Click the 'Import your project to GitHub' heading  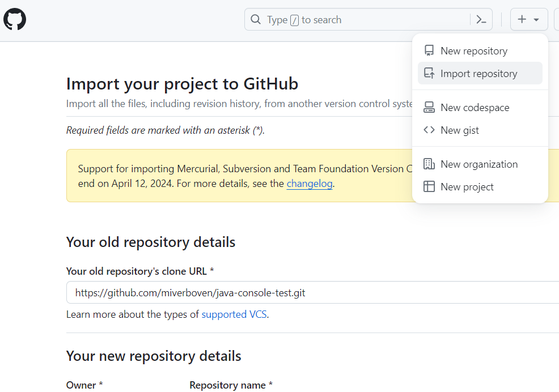click(x=182, y=84)
